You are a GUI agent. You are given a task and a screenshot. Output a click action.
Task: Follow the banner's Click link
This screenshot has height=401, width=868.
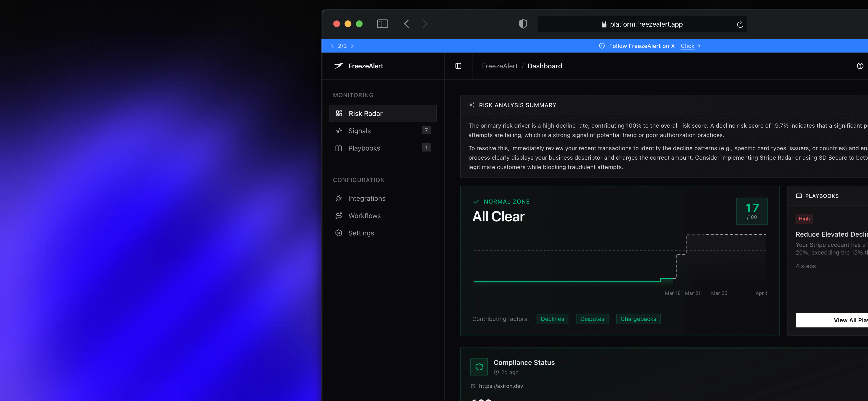coord(690,46)
